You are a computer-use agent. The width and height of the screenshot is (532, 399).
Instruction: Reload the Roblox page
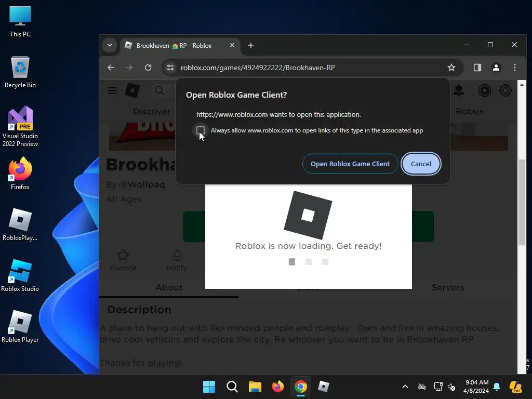[x=148, y=68]
